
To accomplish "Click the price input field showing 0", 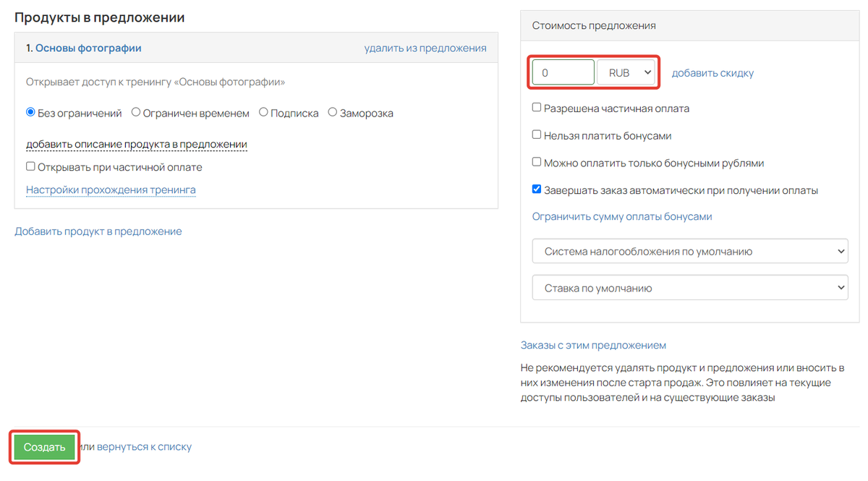I will pos(563,72).
